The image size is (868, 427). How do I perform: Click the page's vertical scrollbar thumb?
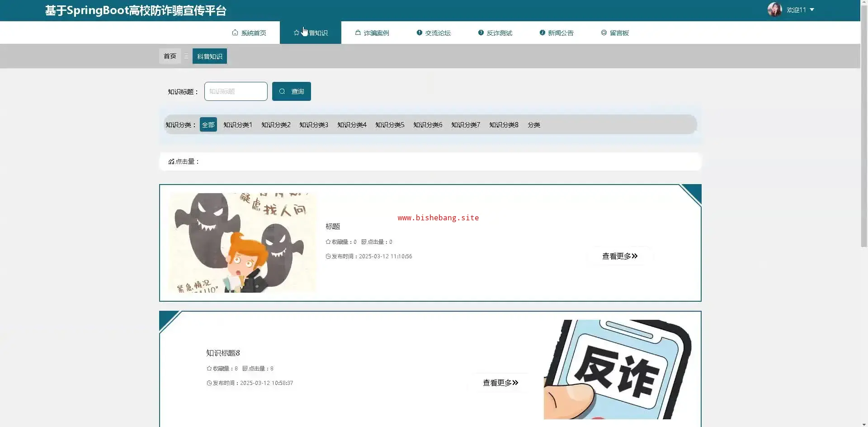click(x=864, y=127)
